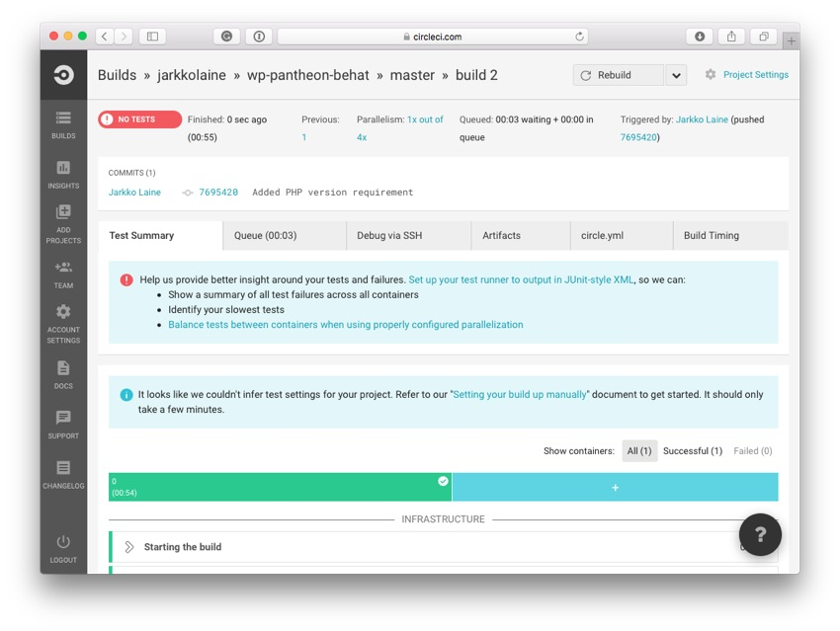Open the JUnit-style XML setup link
This screenshot has width=840, height=631.
521,279
